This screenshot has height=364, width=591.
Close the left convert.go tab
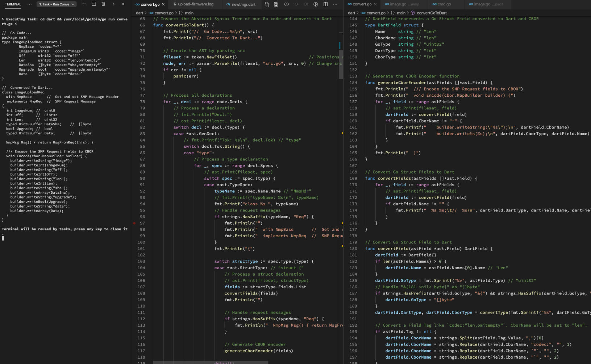coord(163,4)
